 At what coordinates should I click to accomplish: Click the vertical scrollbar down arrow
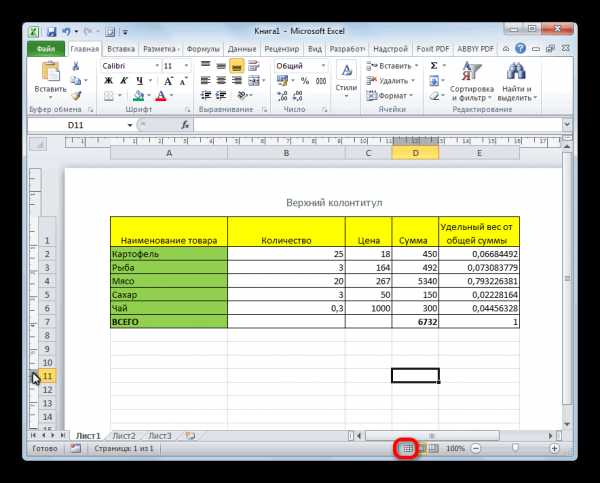point(567,424)
